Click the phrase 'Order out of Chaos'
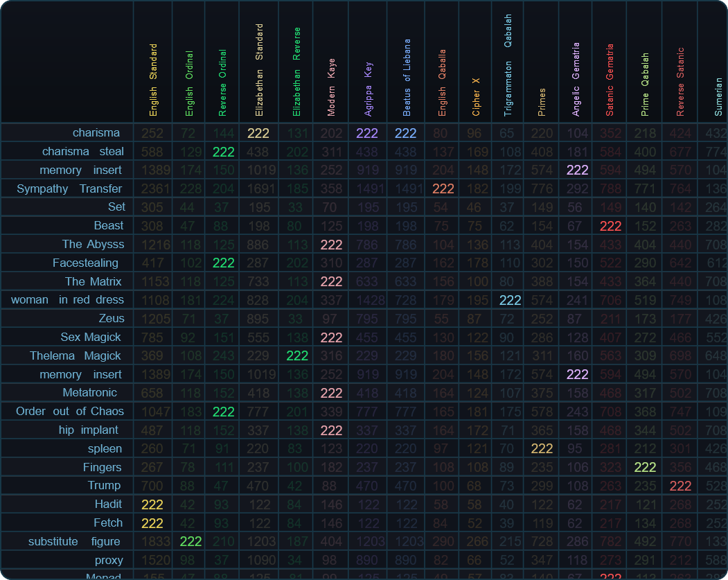Image resolution: width=728 pixels, height=580 pixels. (x=70, y=411)
